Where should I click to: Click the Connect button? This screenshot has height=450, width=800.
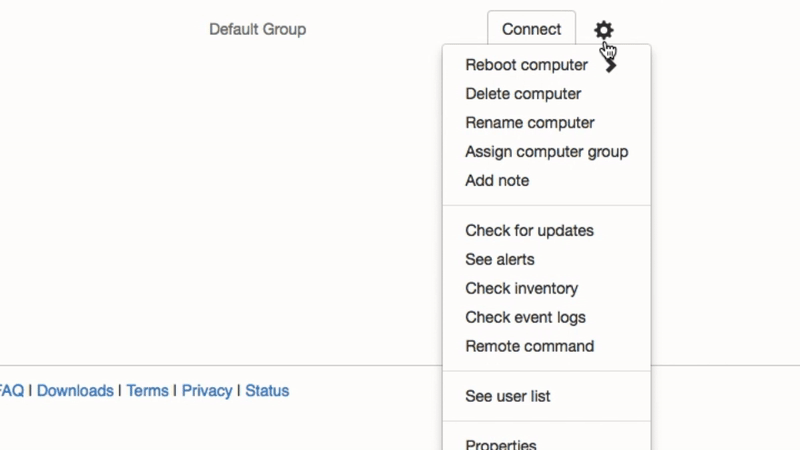tap(531, 29)
